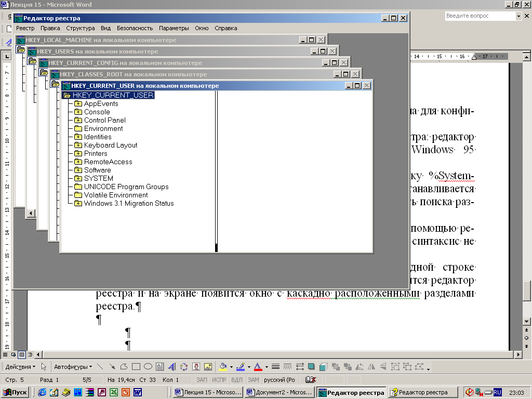Click the spelling status book icon
Screen dimensions: 532x399
click(x=311, y=380)
